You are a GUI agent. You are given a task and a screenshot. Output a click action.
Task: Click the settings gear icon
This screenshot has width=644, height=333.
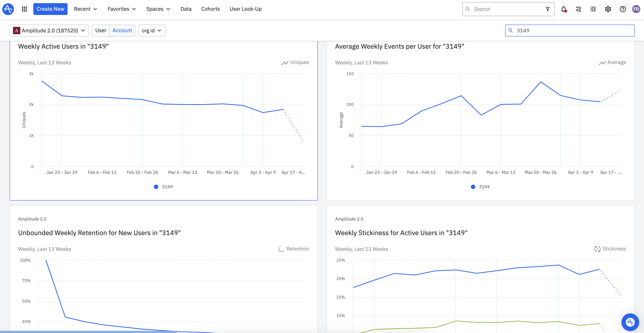(608, 9)
